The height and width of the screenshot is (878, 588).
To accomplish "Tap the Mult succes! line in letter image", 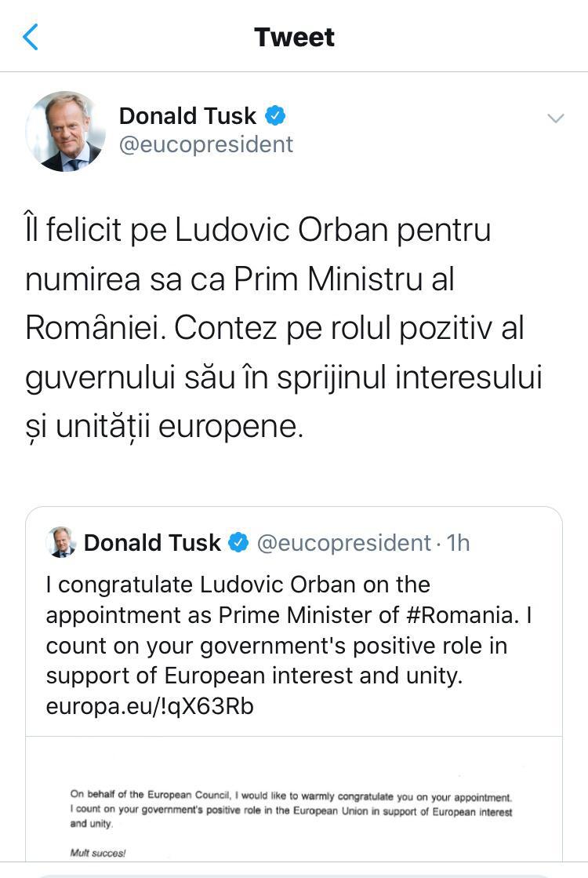I will (98, 853).
